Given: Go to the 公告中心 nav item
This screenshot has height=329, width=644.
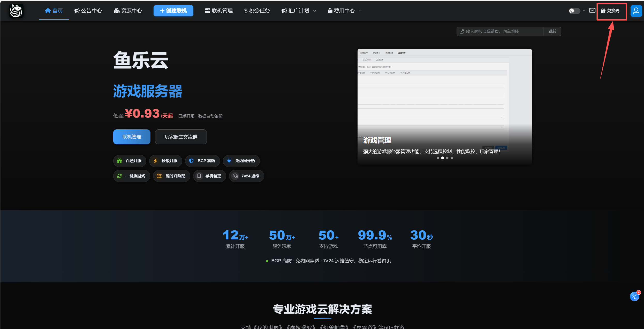Looking at the screenshot, I should 88,11.
